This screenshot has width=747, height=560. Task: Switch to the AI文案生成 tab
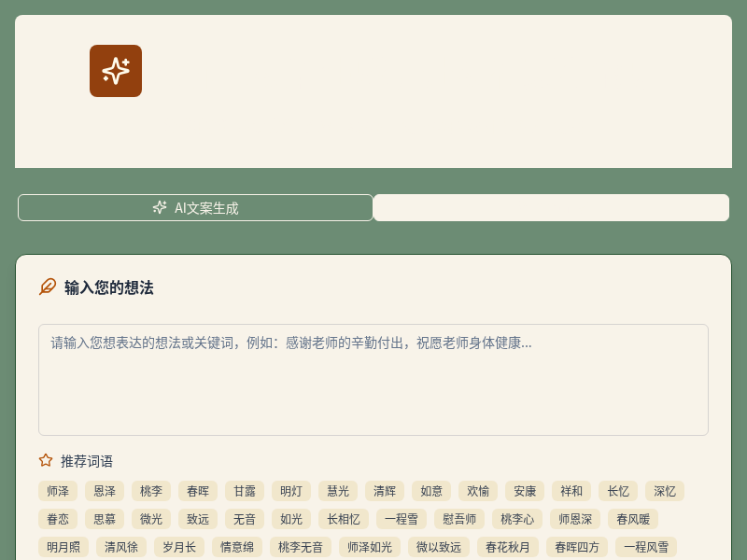(195, 207)
